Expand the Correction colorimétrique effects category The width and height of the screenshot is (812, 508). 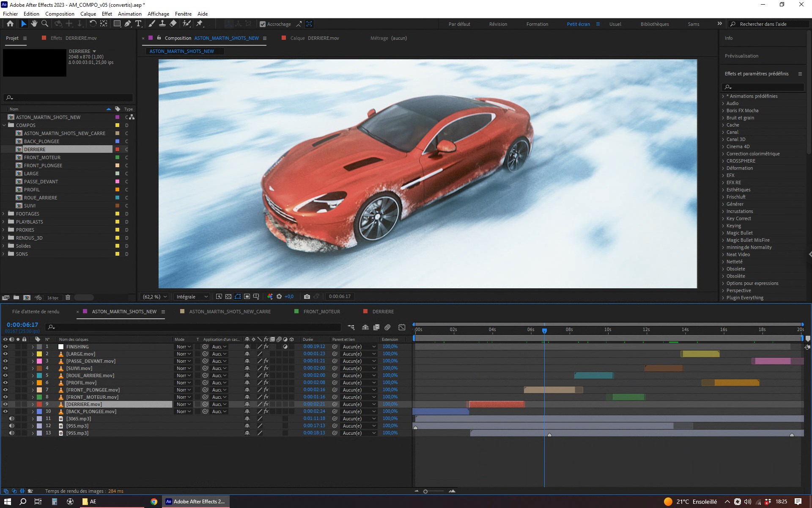coord(723,154)
